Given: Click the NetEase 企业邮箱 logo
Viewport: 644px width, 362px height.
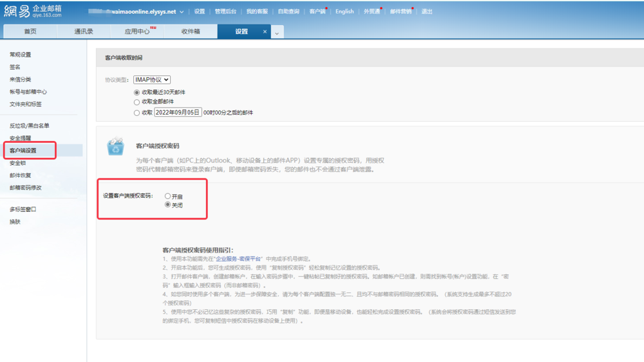Looking at the screenshot, I should click(x=33, y=11).
